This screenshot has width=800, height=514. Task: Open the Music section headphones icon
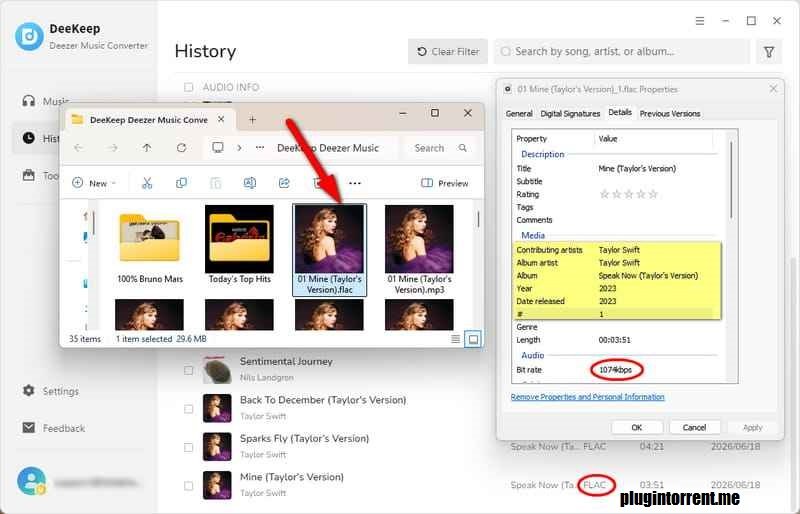click(29, 101)
